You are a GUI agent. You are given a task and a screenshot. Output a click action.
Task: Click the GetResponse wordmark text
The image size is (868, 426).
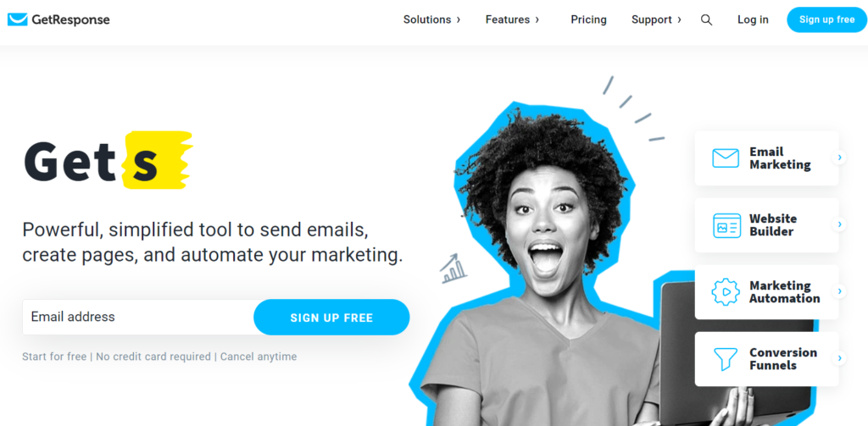pos(71,20)
